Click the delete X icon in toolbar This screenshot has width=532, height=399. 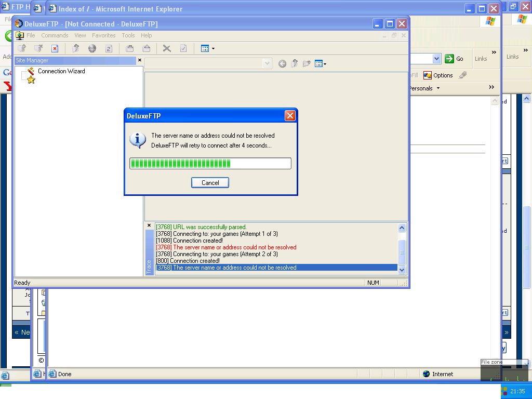167,48
